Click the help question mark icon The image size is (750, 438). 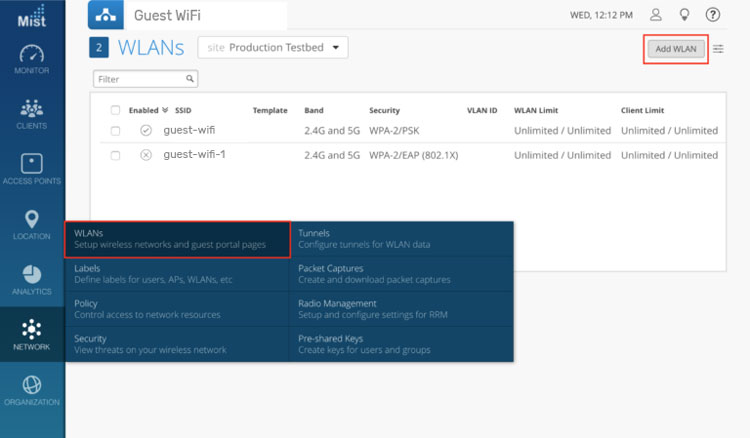713,15
